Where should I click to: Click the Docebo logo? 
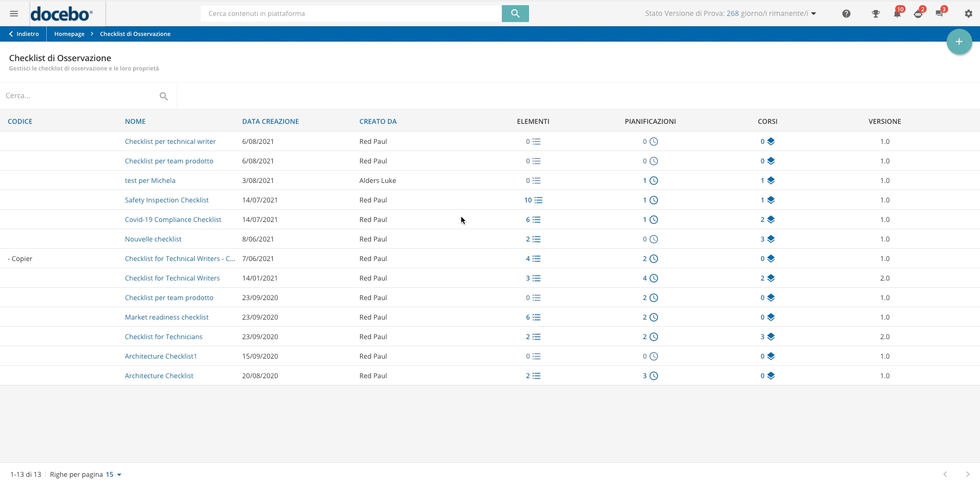62,14
